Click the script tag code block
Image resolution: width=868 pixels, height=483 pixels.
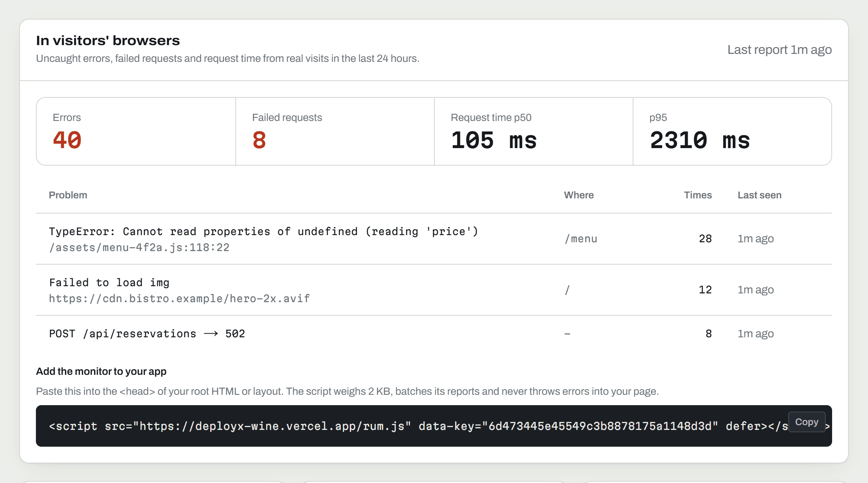pyautogui.click(x=434, y=426)
